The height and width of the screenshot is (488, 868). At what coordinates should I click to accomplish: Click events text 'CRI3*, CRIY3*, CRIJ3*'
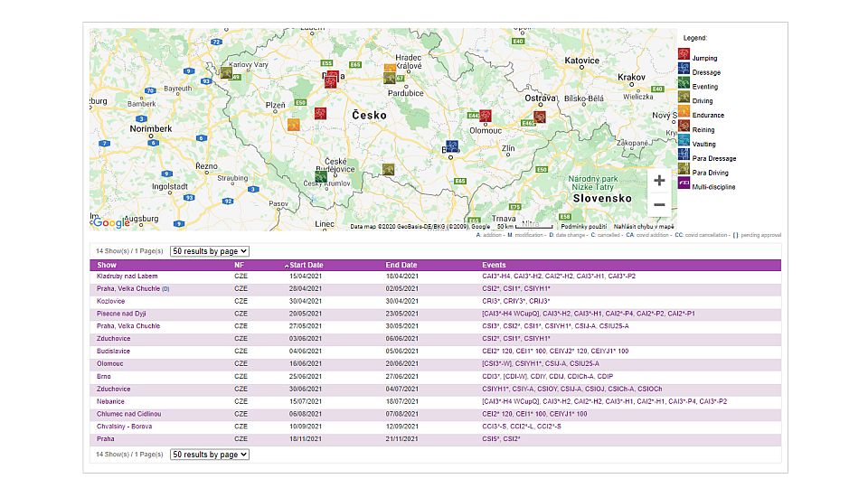point(516,301)
